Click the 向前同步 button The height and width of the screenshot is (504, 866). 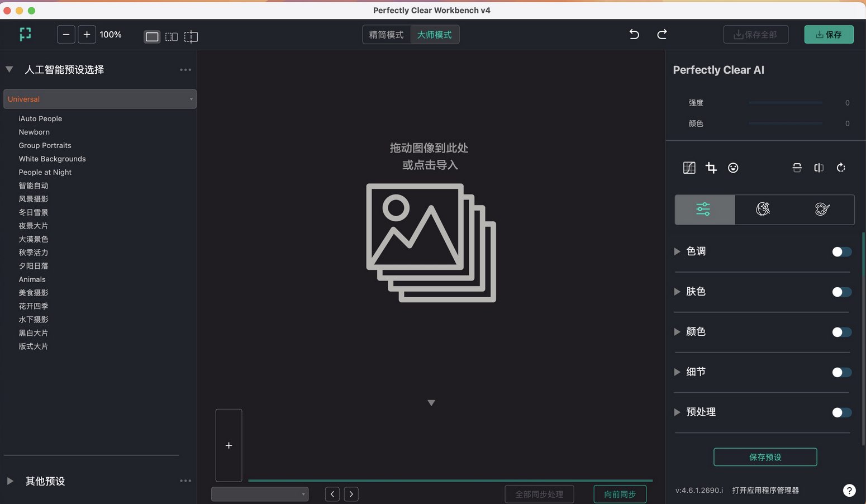(x=620, y=495)
